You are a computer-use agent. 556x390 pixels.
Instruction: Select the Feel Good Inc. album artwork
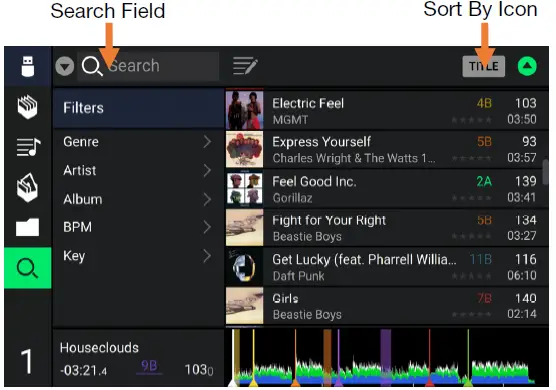245,188
